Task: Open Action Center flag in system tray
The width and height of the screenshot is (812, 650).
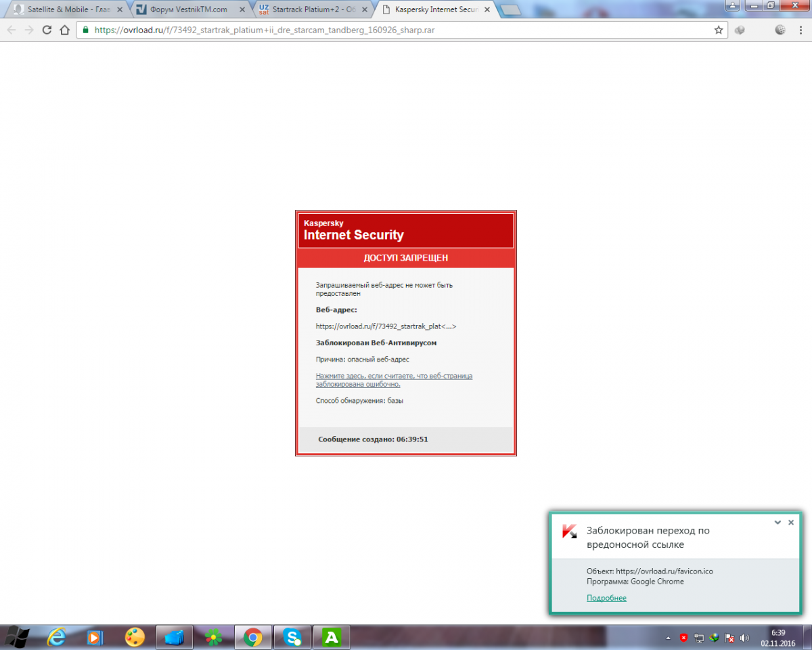Action: pos(729,638)
